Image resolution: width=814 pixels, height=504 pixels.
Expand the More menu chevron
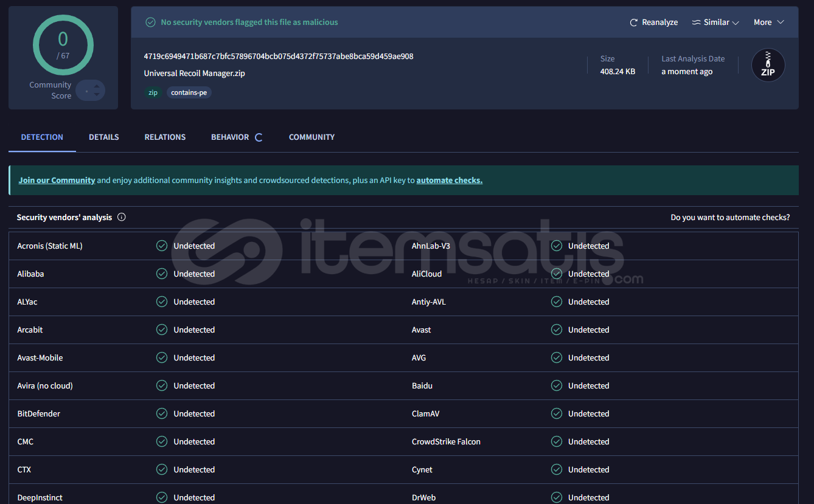coord(781,22)
